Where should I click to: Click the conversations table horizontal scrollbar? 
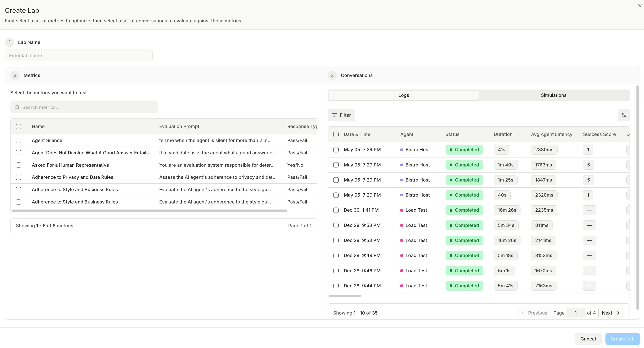click(345, 296)
